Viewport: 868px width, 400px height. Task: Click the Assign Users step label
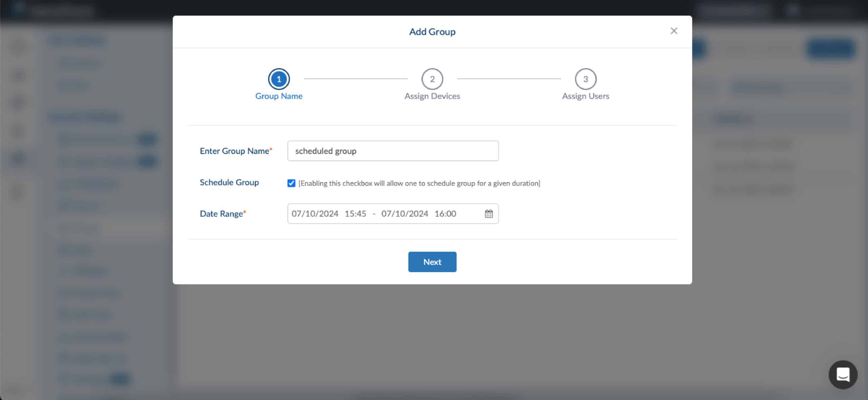click(x=586, y=96)
